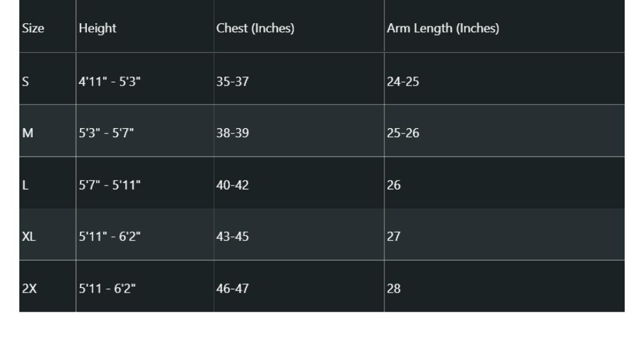Select the S size cell
The image size is (644, 344).
pyautogui.click(x=27, y=82)
